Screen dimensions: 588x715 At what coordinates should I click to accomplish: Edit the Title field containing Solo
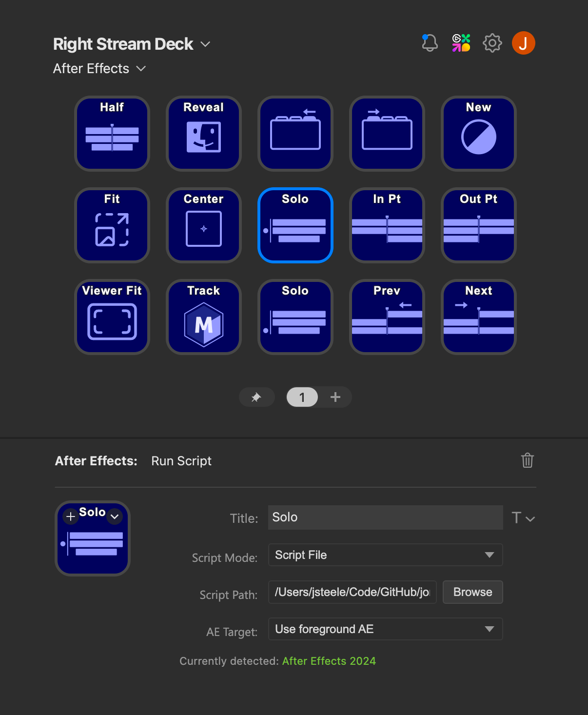386,517
